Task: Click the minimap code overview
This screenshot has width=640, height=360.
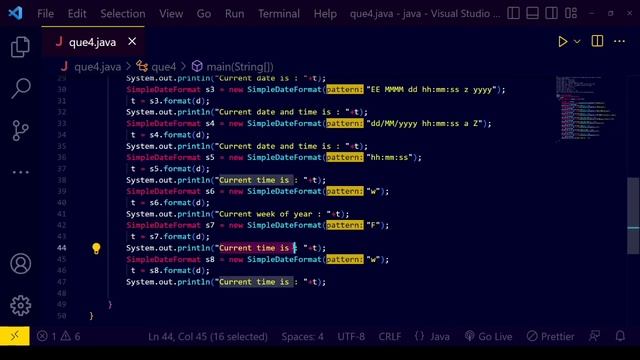Action: click(x=585, y=108)
